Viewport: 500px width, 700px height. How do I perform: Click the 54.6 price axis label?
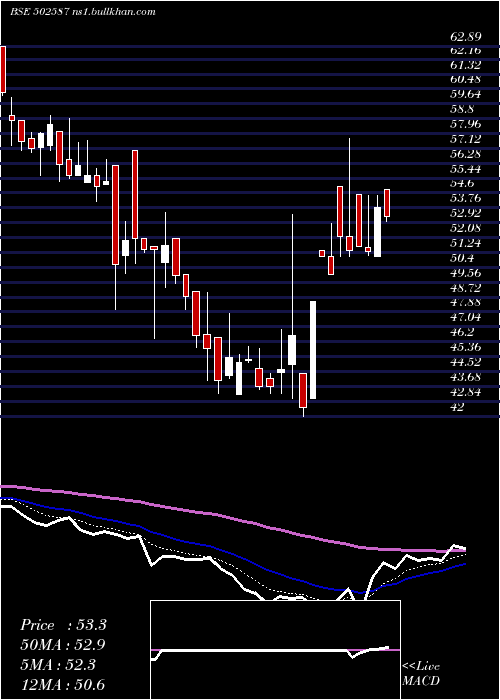click(x=462, y=183)
